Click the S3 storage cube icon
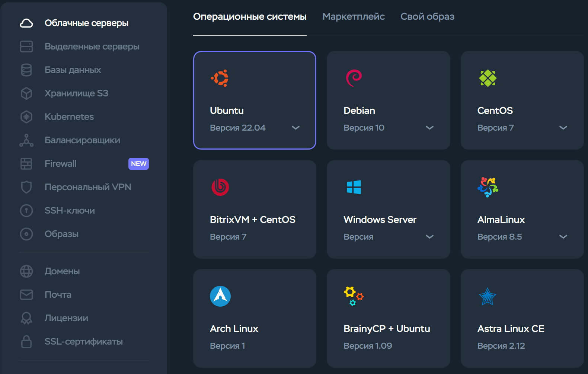The height and width of the screenshot is (374, 588). click(26, 93)
